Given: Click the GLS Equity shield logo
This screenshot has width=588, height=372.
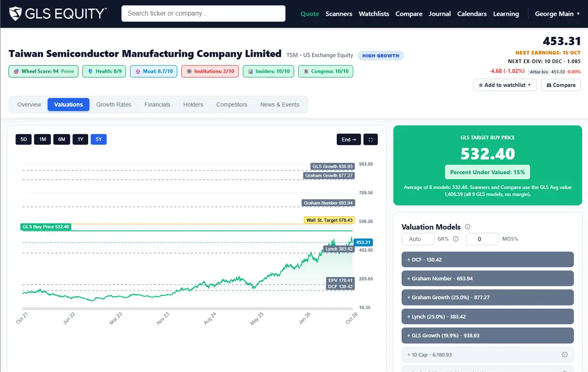Looking at the screenshot, I should pos(16,13).
